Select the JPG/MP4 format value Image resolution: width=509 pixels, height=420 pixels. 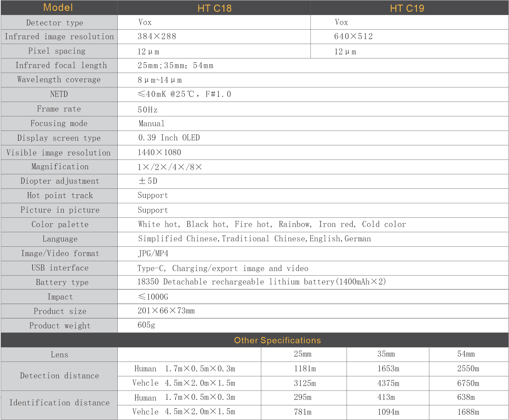[x=153, y=254]
